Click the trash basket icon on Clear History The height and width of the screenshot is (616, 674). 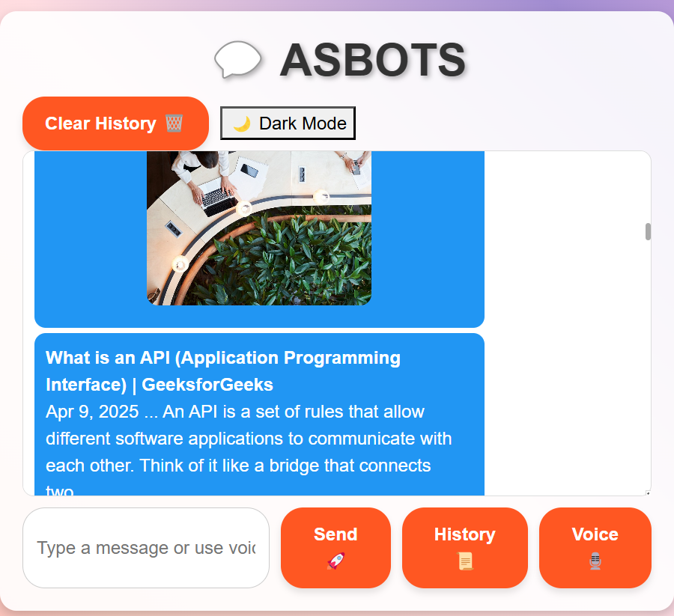[172, 123]
